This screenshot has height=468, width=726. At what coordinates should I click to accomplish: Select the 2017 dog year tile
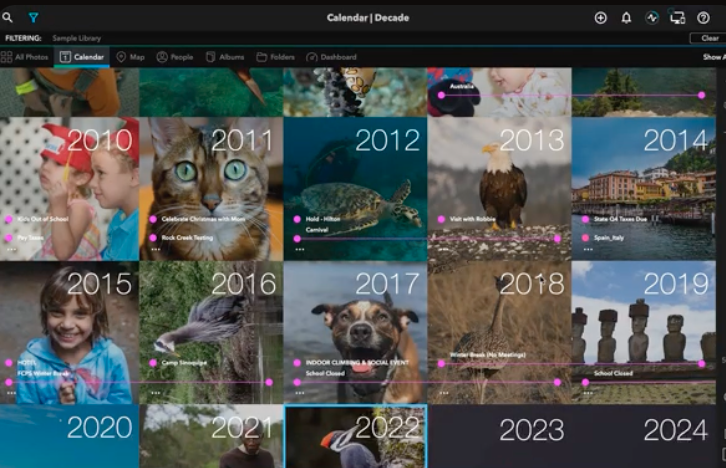point(355,330)
